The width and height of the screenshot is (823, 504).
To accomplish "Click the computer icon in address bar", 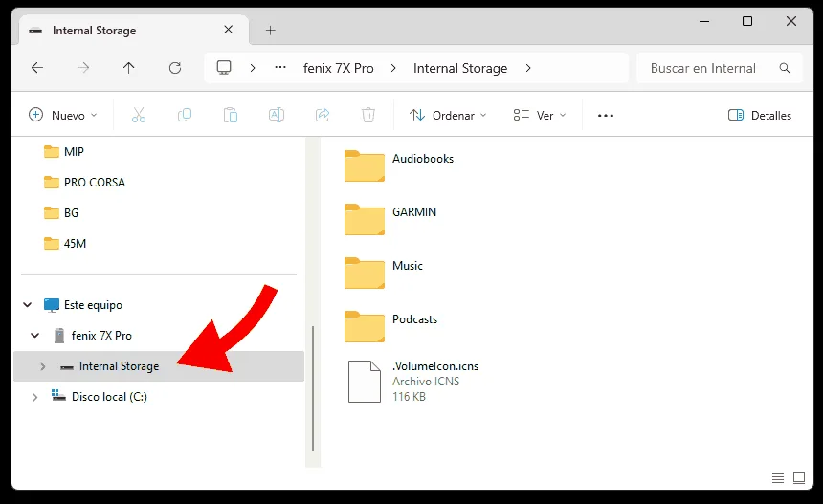I will click(x=224, y=68).
